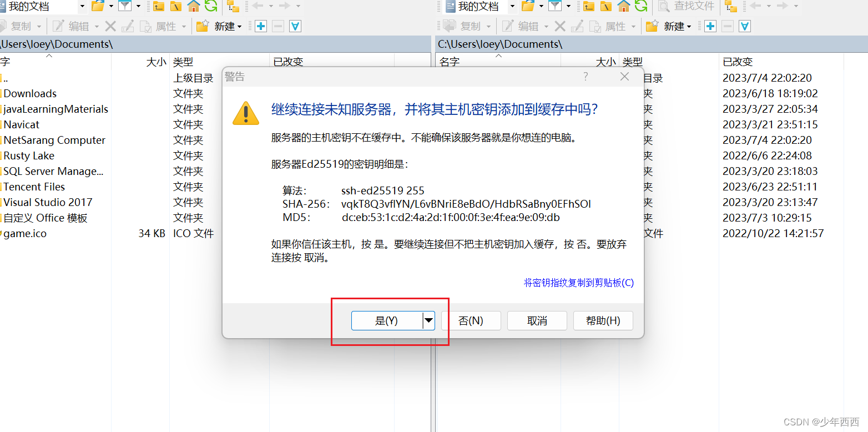Show directory tree icon in right panel
The height and width of the screenshot is (432, 868).
coord(731,6)
